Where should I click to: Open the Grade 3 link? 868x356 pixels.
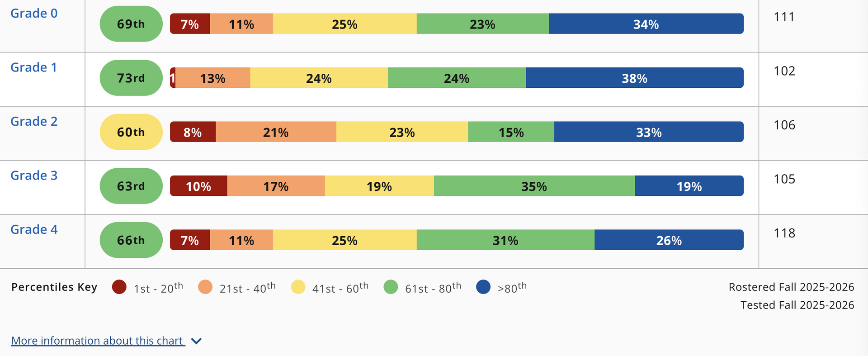34,176
